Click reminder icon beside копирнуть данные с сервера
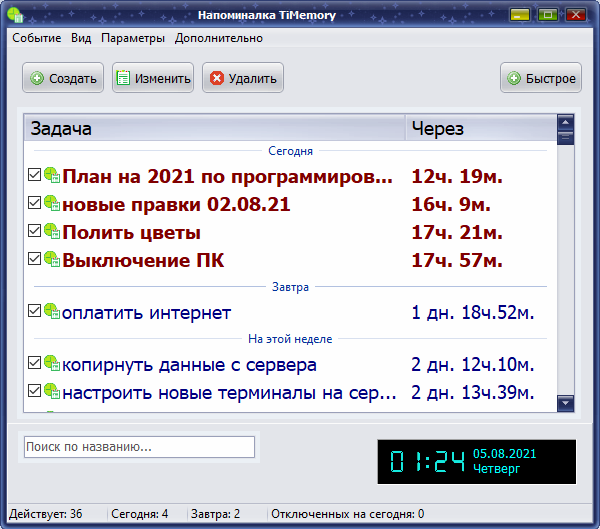This screenshot has width=600, height=529. (52, 363)
